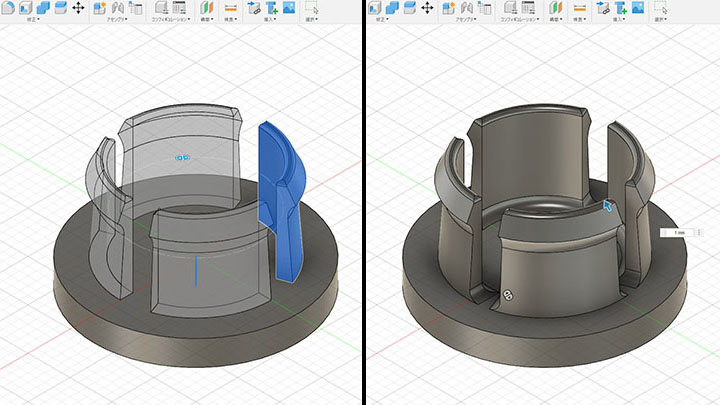Click the green-plus Insert icon in right view

(x=620, y=7)
